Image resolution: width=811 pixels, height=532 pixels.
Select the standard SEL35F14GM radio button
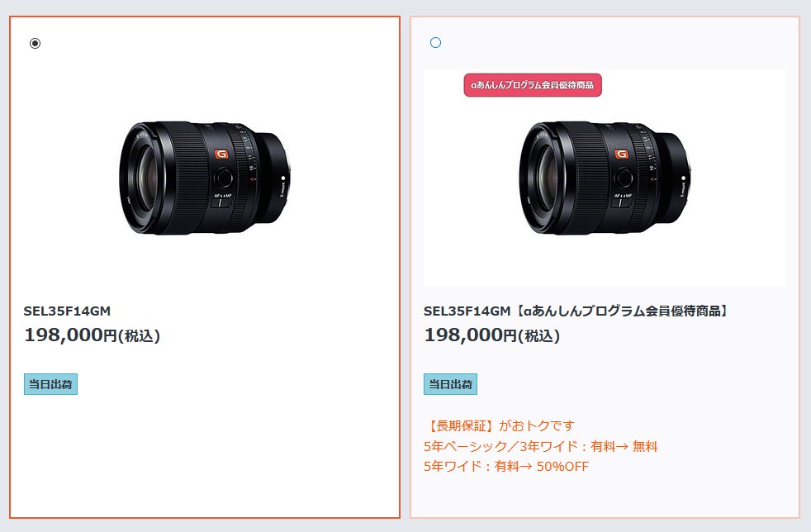pos(36,43)
